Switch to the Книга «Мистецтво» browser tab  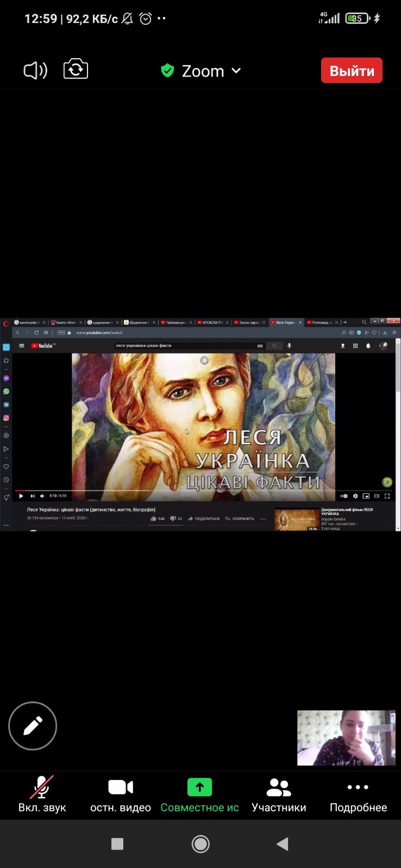65,322
